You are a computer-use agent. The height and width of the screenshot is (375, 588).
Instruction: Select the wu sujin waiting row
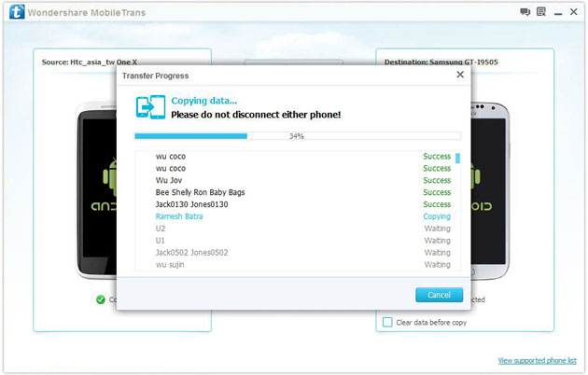coord(298,264)
